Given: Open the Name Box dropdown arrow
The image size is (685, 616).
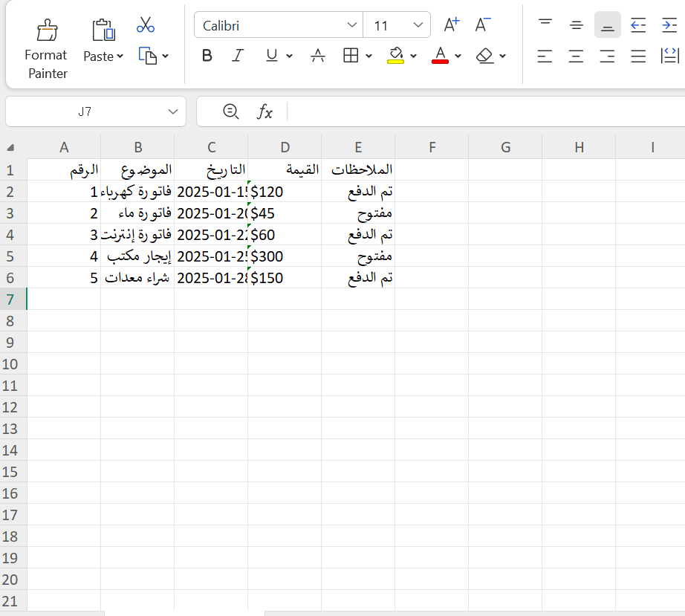Looking at the screenshot, I should pyautogui.click(x=173, y=112).
